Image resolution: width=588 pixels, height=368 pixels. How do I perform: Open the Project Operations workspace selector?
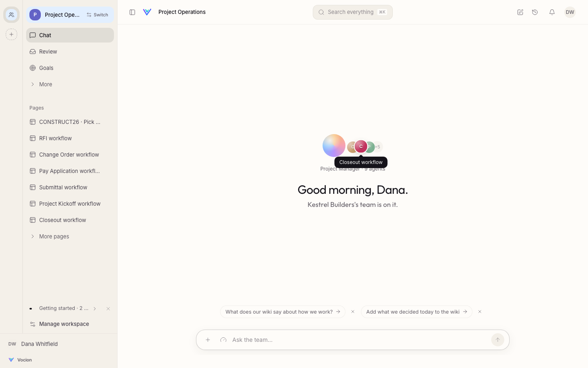(x=55, y=15)
